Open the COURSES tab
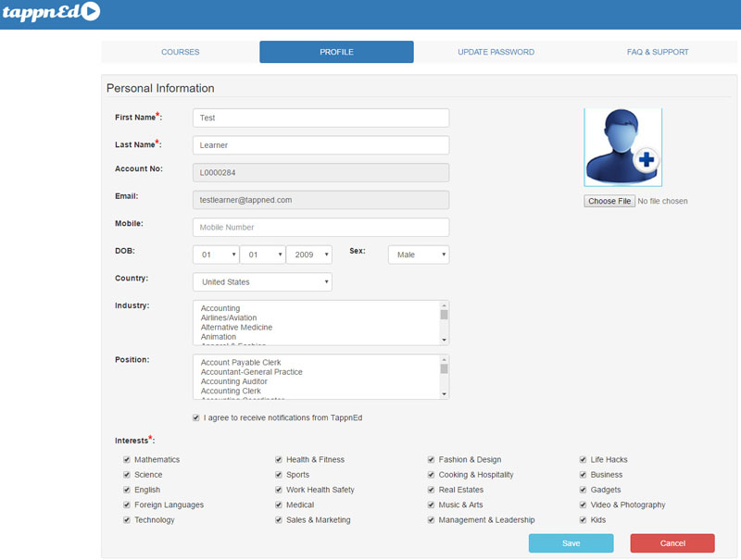Screen dimensions: 741x560 tap(180, 53)
